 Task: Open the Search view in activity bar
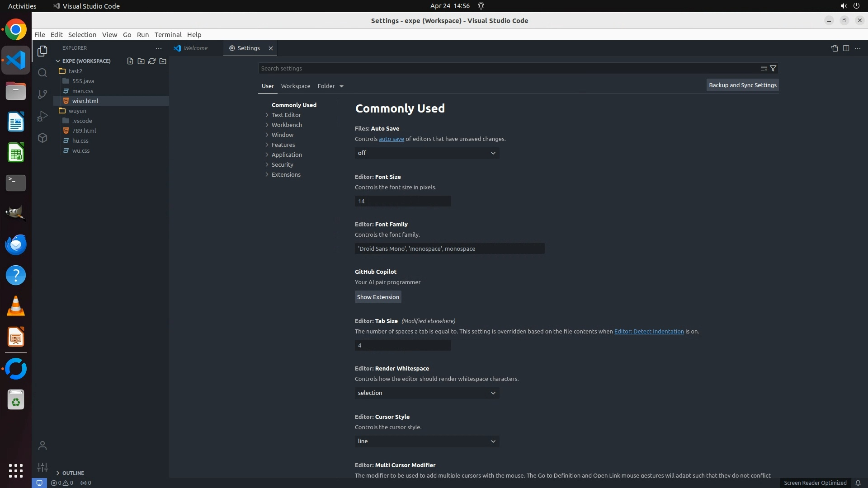(x=42, y=73)
